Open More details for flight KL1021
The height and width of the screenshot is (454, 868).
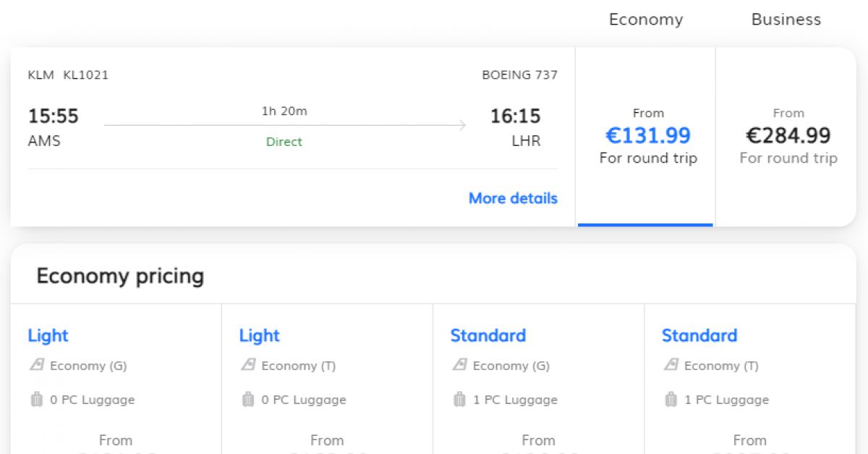pos(513,198)
